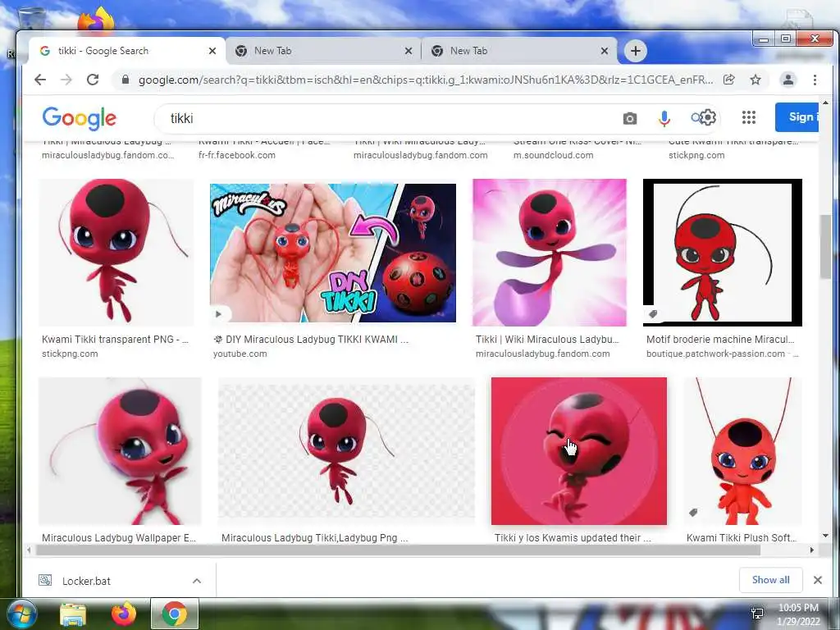Image resolution: width=840 pixels, height=630 pixels.
Task: Expand the Locker.bat download options chevron
Action: (x=197, y=581)
